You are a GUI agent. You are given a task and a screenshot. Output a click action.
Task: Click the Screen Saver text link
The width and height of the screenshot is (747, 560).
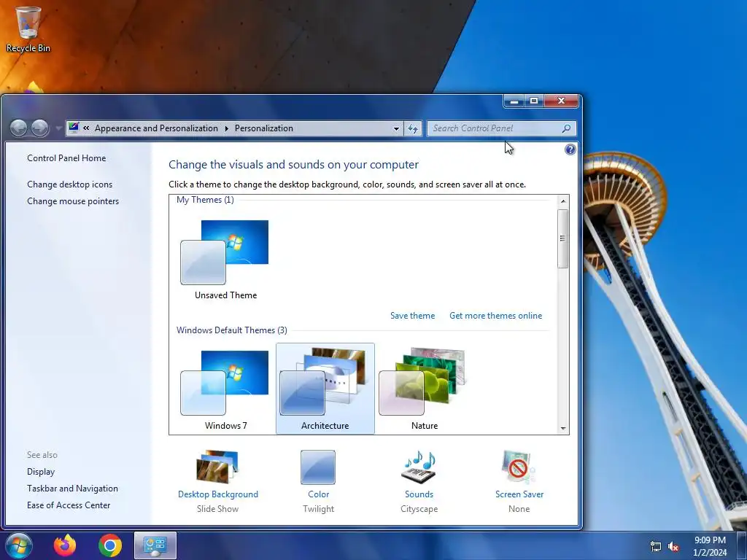(x=519, y=494)
